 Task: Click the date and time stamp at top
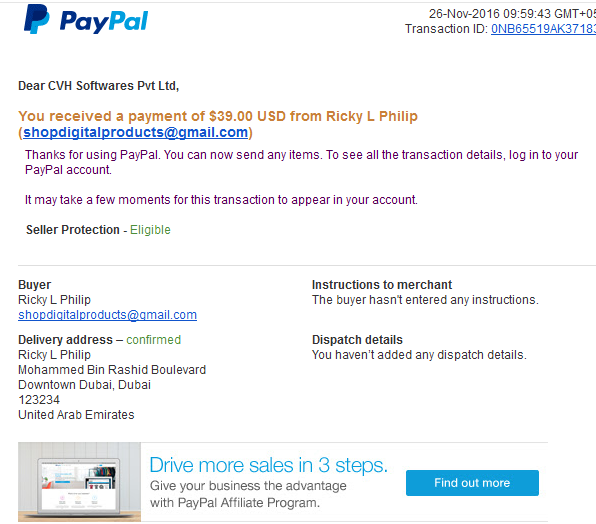[x=512, y=14]
